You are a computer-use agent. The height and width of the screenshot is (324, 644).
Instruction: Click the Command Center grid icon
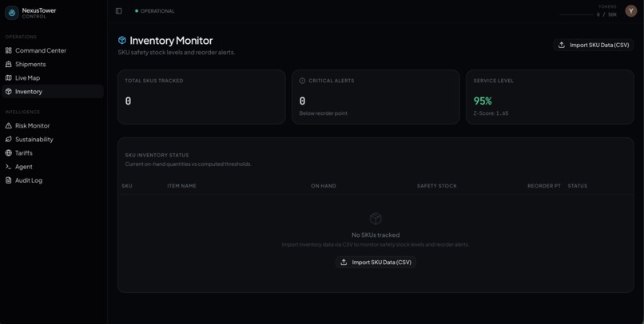[9, 50]
